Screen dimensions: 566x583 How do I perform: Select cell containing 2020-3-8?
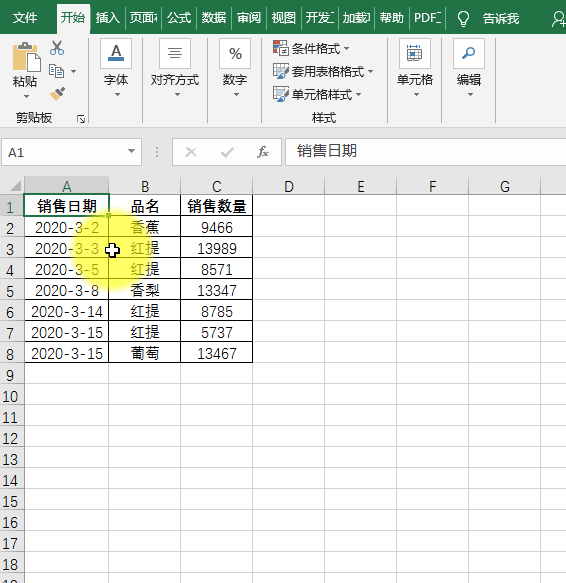pyautogui.click(x=67, y=290)
